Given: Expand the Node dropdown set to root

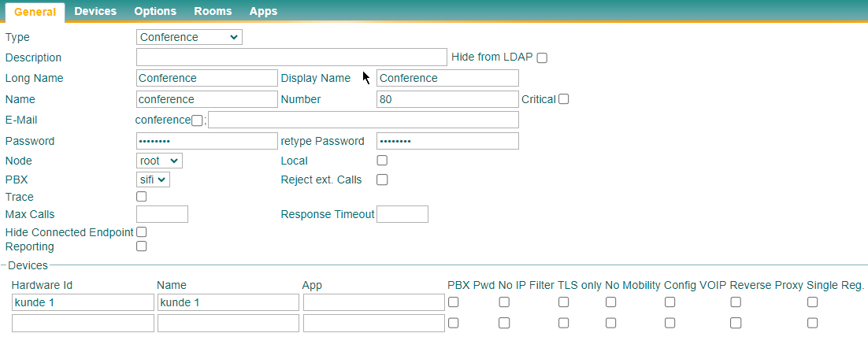Looking at the screenshot, I should [x=159, y=161].
